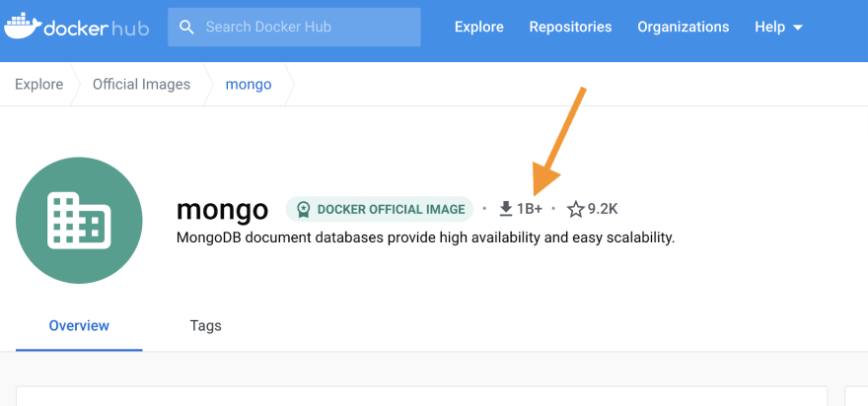Expand the Help dropdown menu
The image size is (868, 406).
pos(778,28)
